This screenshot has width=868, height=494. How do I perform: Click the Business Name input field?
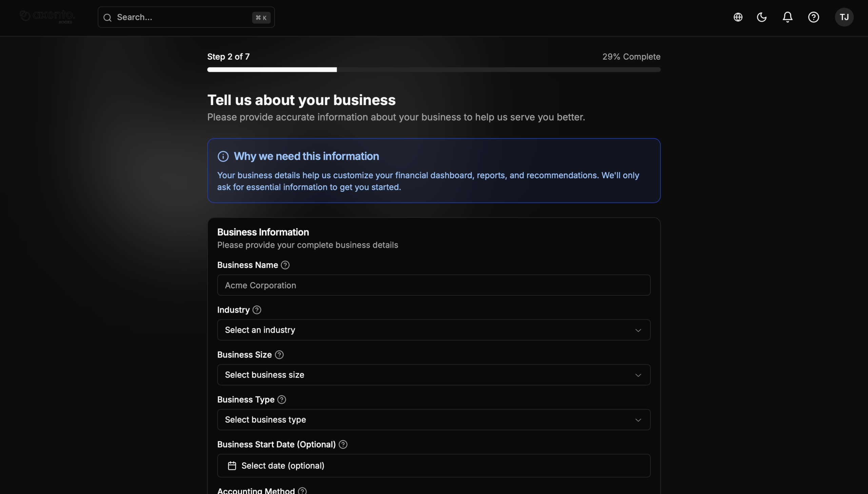coord(433,285)
